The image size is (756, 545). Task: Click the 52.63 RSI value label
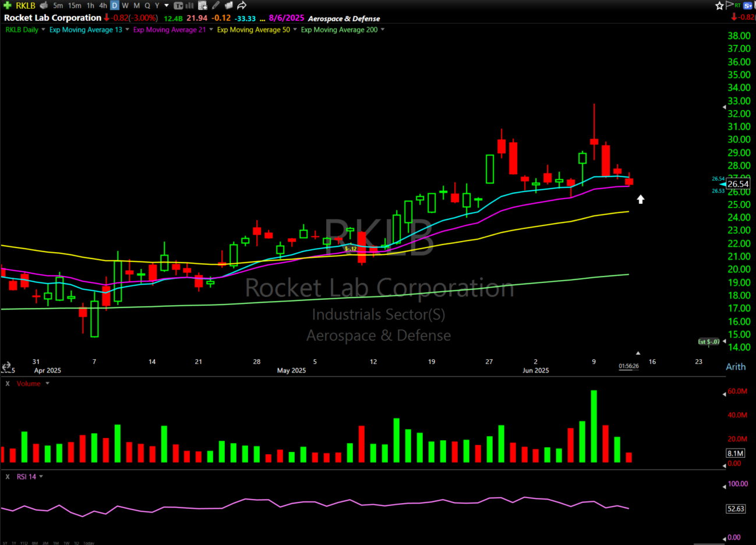[736, 509]
